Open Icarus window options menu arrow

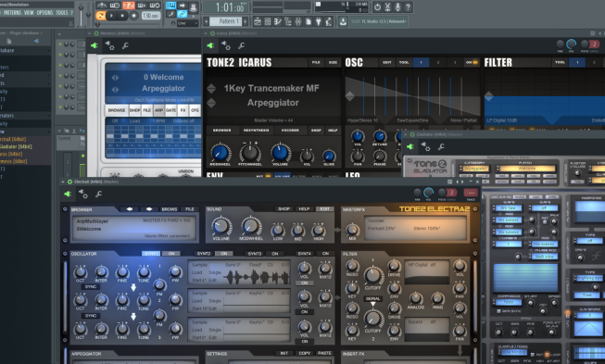(206, 33)
